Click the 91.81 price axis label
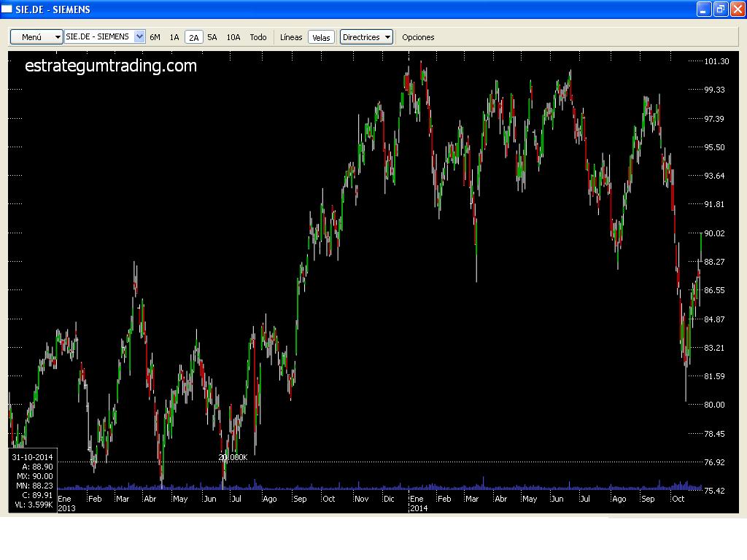The height and width of the screenshot is (560, 747). (714, 204)
